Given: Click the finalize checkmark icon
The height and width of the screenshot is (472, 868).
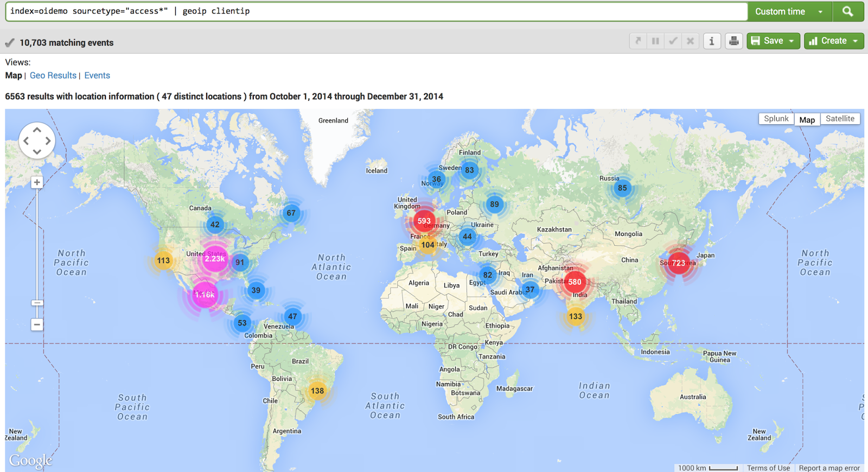Looking at the screenshot, I should click(x=673, y=41).
